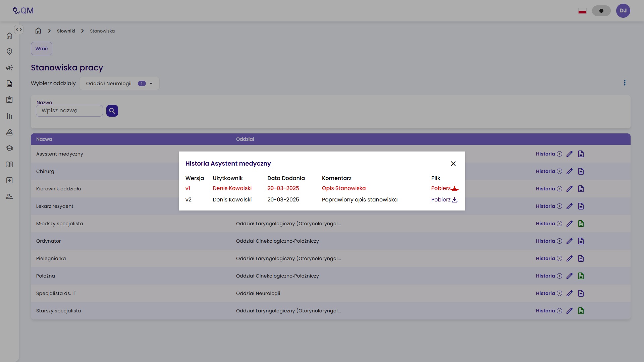This screenshot has height=362, width=644.
Task: Switch language via the Polish flag
Action: coord(582,11)
